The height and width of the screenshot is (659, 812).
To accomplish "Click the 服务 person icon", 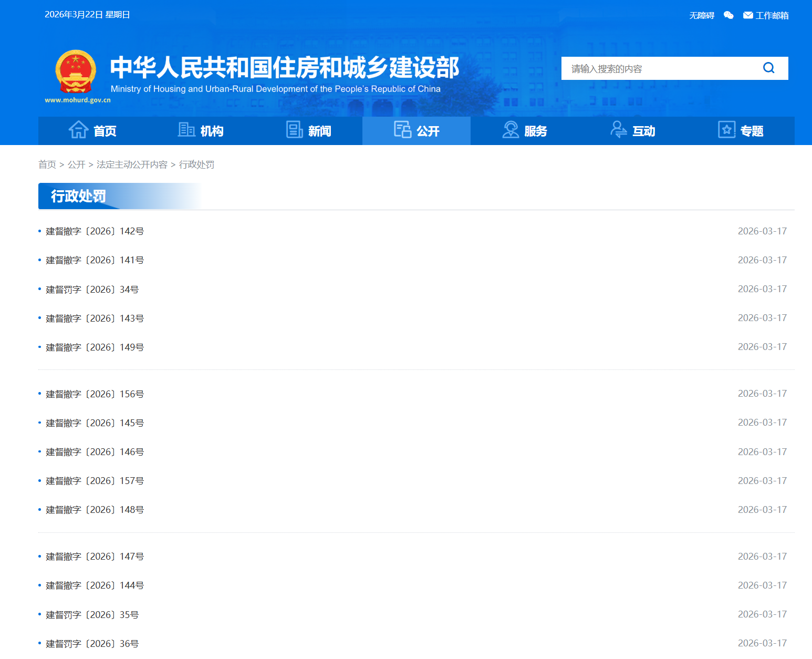I will pyautogui.click(x=511, y=129).
